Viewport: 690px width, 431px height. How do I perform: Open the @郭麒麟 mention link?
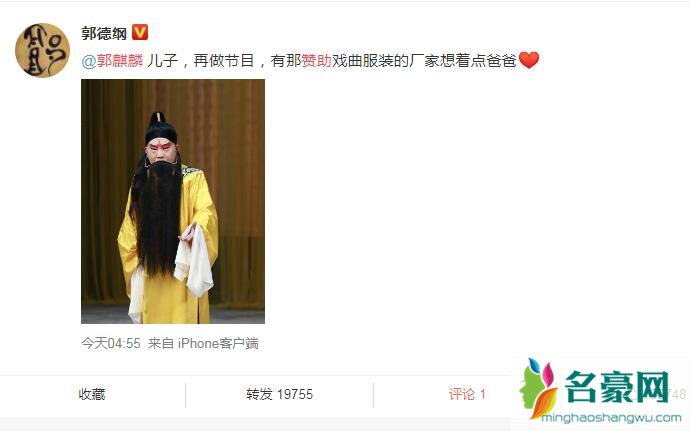click(x=113, y=61)
